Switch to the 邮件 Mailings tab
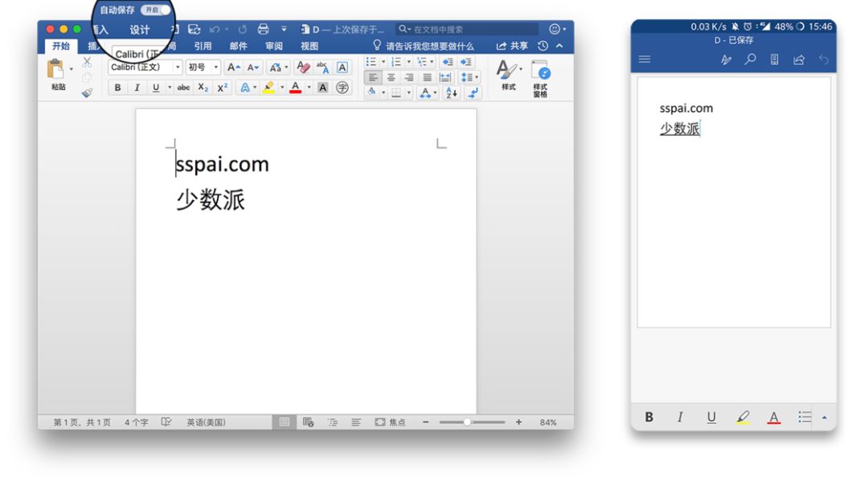The image size is (868, 489). (238, 46)
